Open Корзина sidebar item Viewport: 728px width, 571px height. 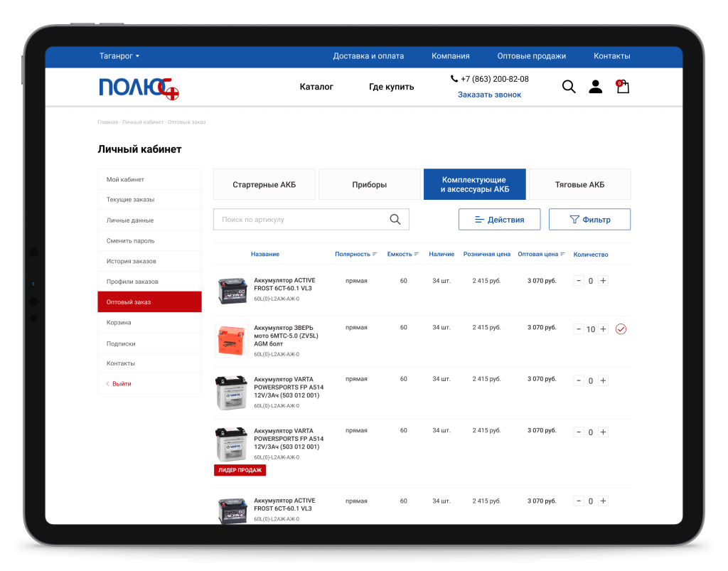click(x=149, y=322)
